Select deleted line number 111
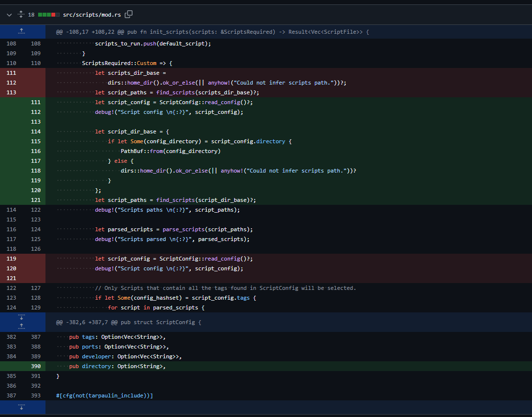Viewport: 532px width, 417px height. 10,72
